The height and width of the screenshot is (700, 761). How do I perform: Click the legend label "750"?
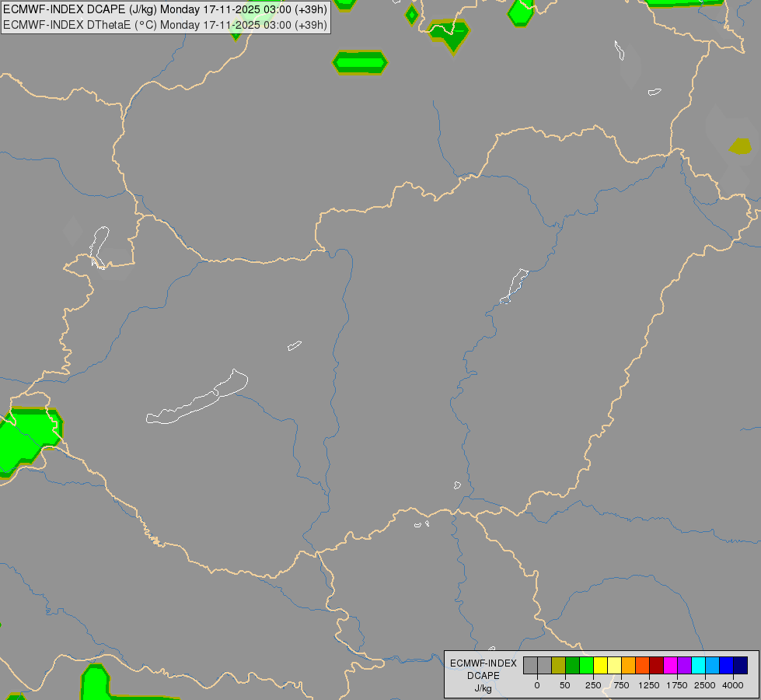pyautogui.click(x=621, y=685)
